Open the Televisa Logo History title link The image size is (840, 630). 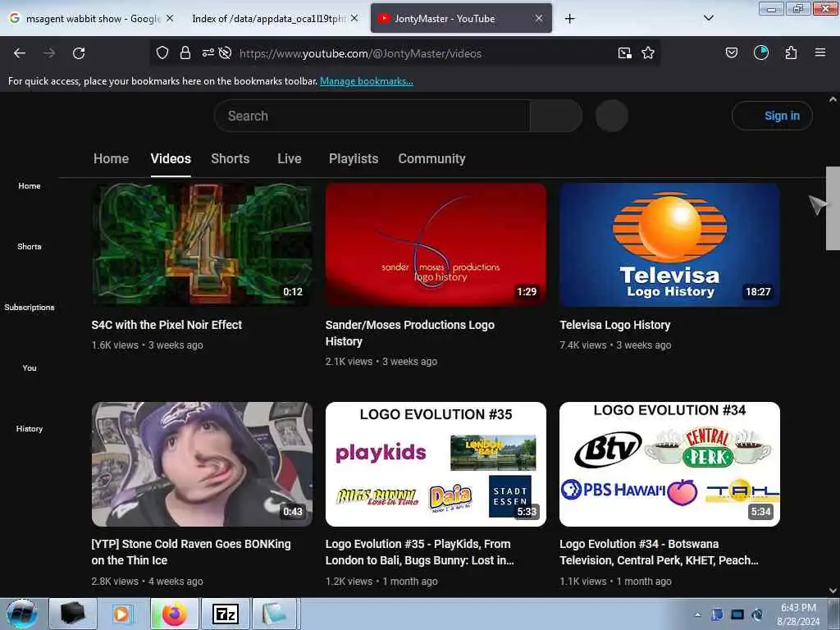(x=615, y=325)
